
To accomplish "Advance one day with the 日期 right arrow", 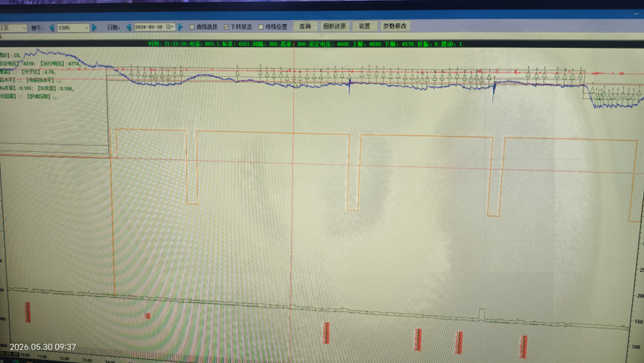I will (181, 27).
